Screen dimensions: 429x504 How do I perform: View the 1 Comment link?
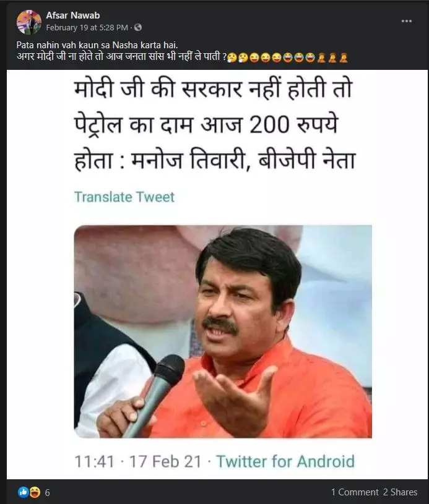coord(355,492)
